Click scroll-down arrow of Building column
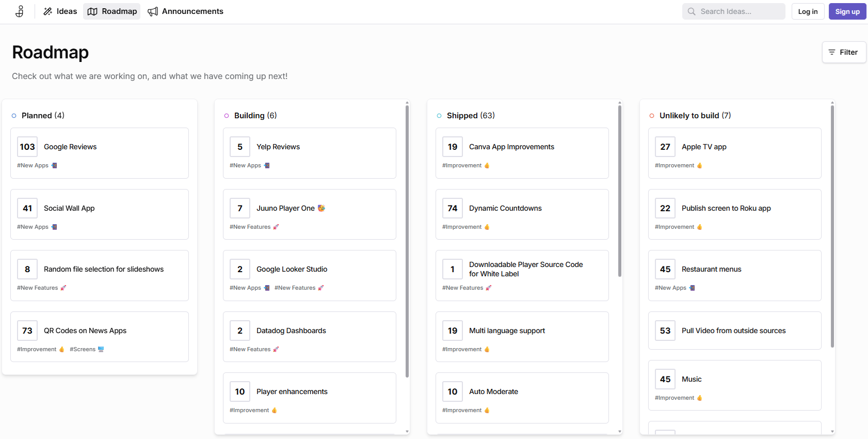The height and width of the screenshot is (439, 868). 407,431
